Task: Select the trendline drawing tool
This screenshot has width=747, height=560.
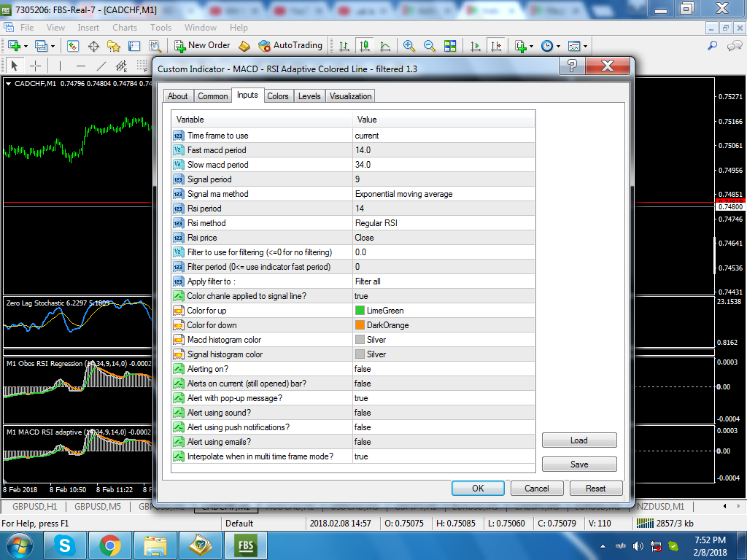Action: coord(101,66)
